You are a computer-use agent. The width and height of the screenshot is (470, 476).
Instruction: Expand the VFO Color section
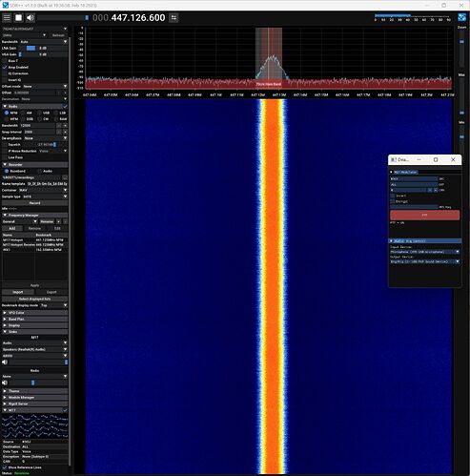point(34,313)
